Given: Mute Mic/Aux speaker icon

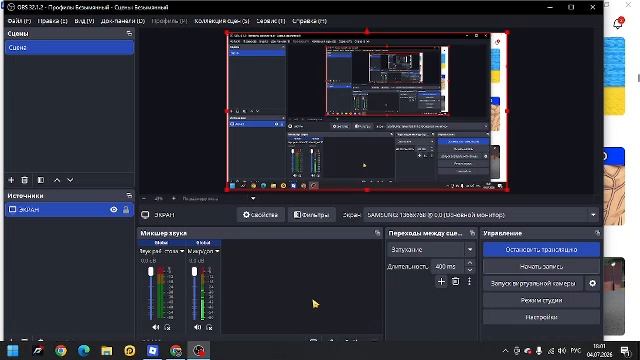Looking at the screenshot, I should [198, 327].
